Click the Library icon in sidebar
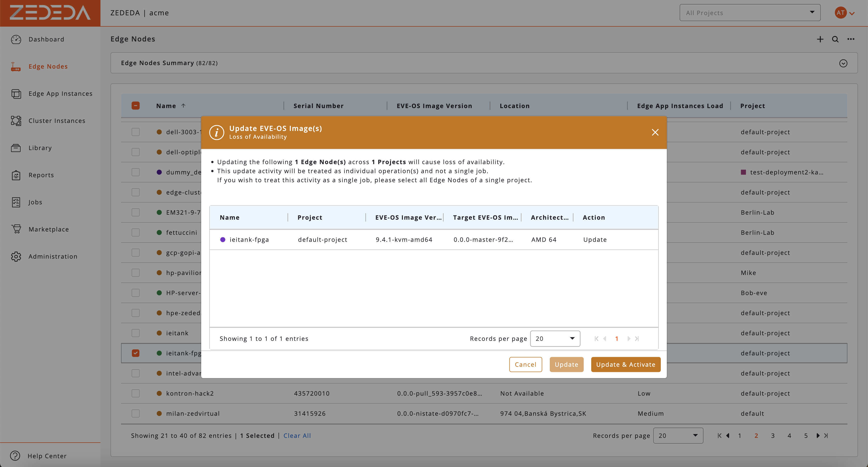This screenshot has height=467, width=868. click(x=16, y=148)
